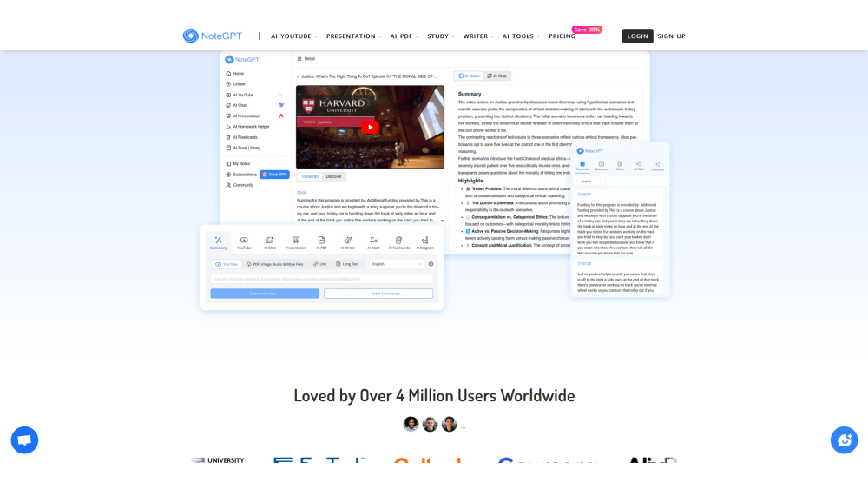Switch input source to Long Text
Viewport: 868px width, 489px height.
pyautogui.click(x=347, y=264)
